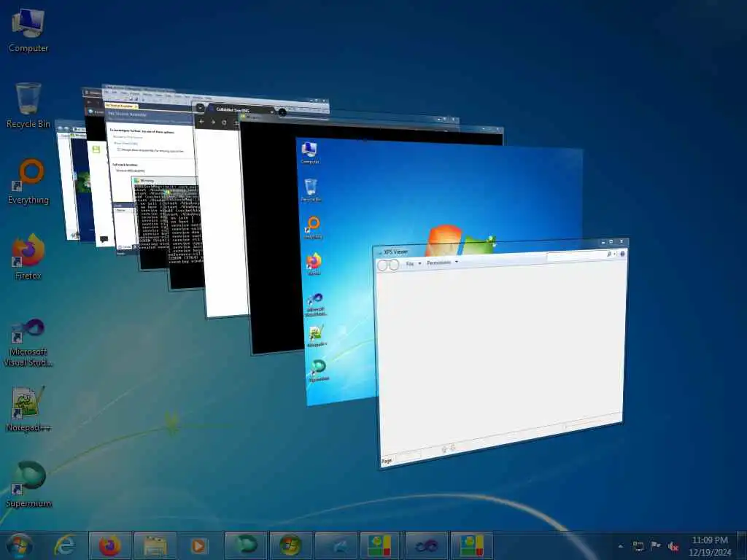Click the reload icon in the dark browser window
The height and width of the screenshot is (560, 747).
pyautogui.click(x=224, y=122)
